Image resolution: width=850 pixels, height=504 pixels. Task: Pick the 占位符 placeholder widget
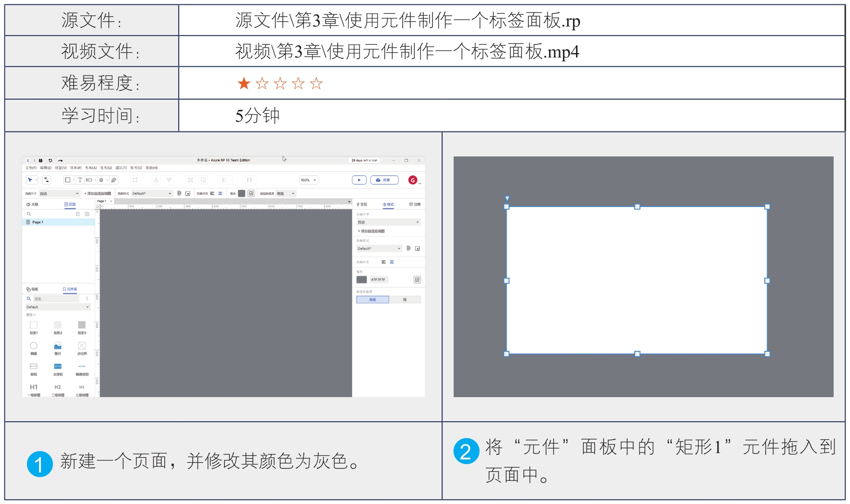[x=82, y=346]
